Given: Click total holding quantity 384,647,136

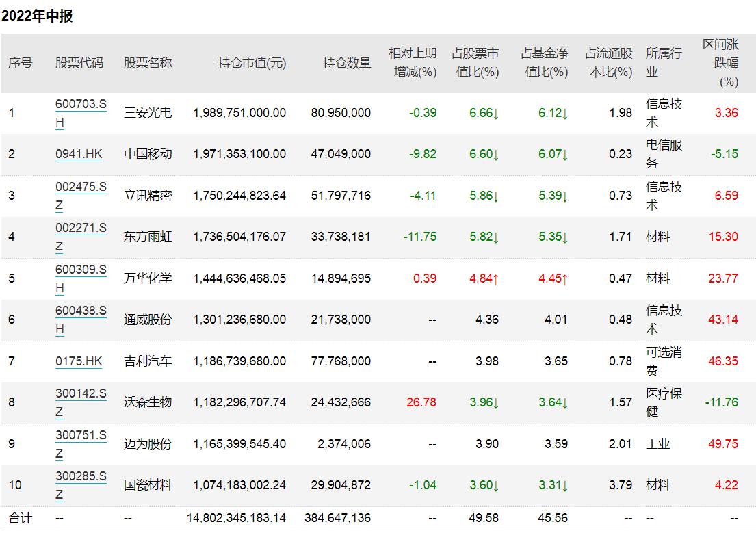Looking at the screenshot, I should click(x=337, y=518).
